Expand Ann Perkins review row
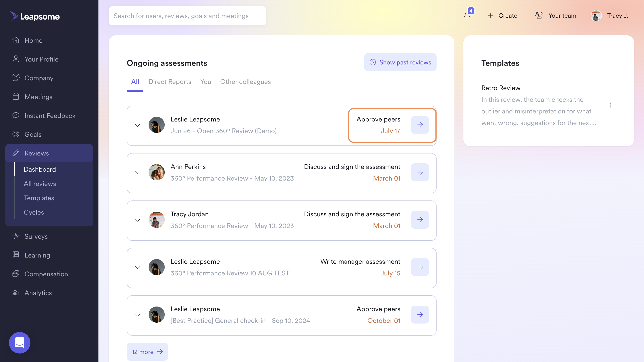 [x=137, y=172]
